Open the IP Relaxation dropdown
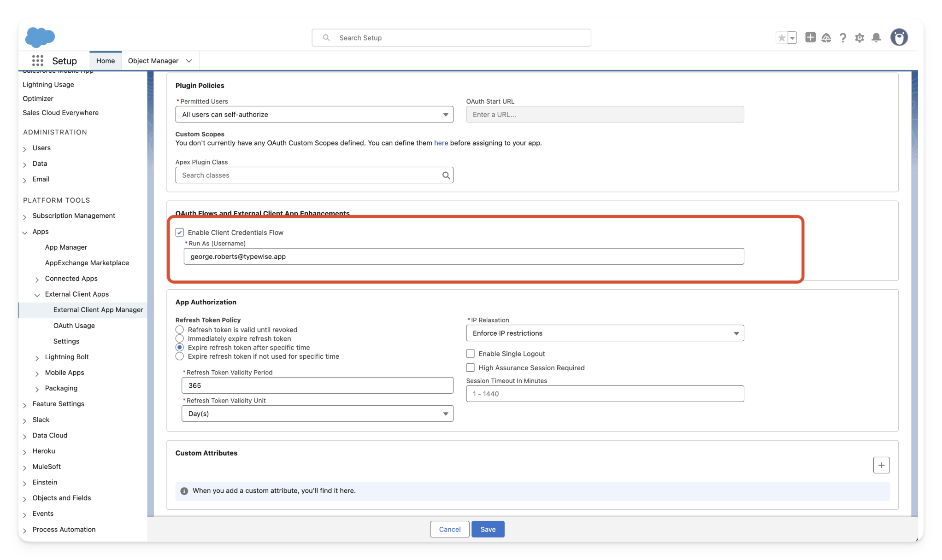 605,333
